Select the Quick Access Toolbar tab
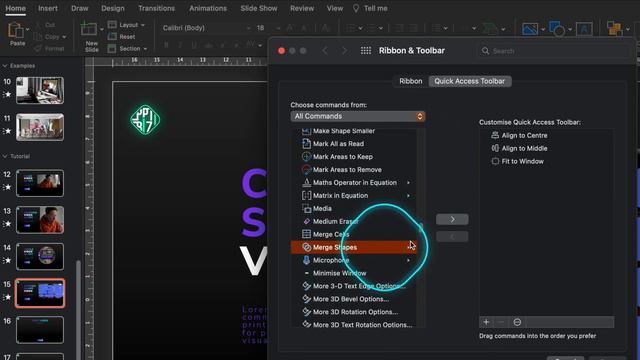640x360 pixels. coord(469,81)
